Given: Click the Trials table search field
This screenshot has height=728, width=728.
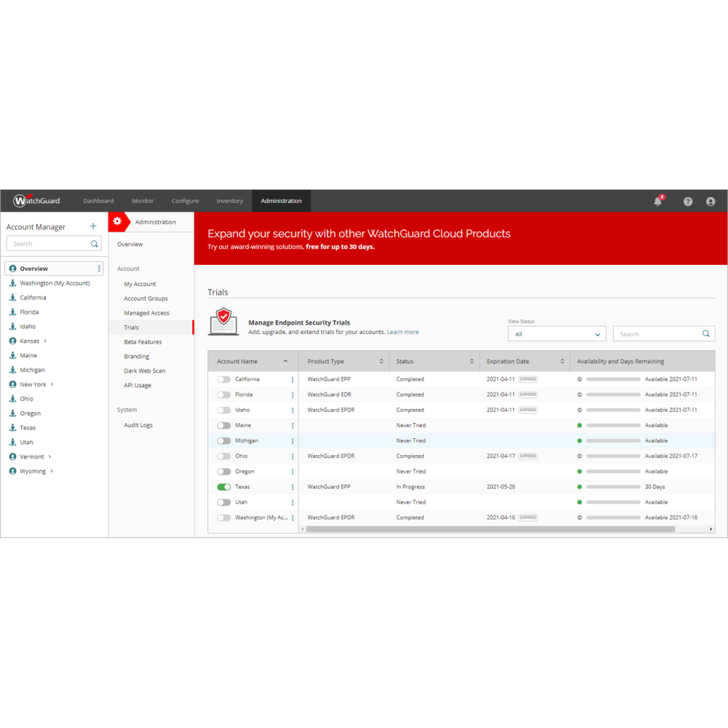Looking at the screenshot, I should [x=663, y=334].
